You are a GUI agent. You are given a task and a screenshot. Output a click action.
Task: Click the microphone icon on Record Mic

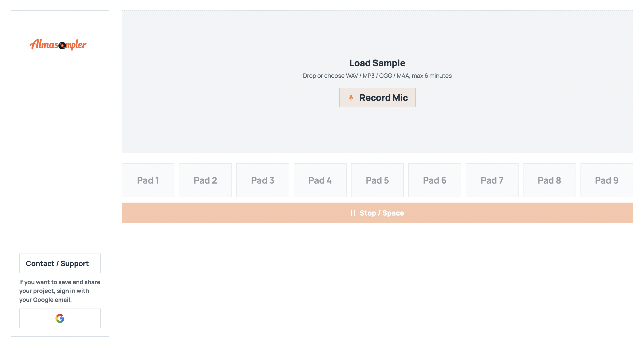click(350, 98)
